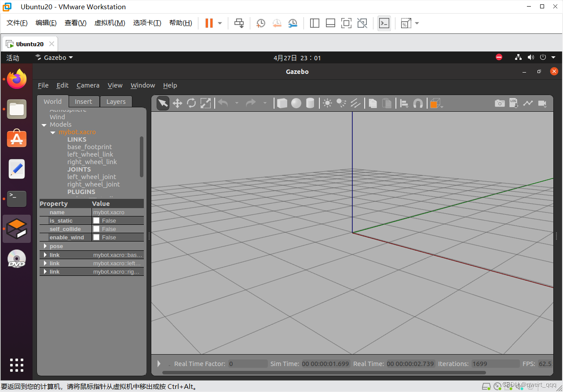The width and height of the screenshot is (563, 392).
Task: Open the orange cube view angle tool
Action: pyautogui.click(x=435, y=103)
